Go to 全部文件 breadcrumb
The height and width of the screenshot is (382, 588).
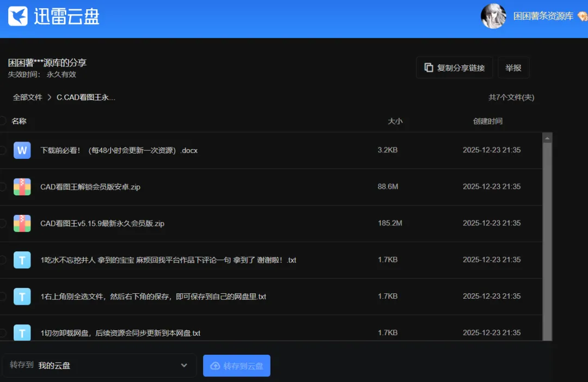click(x=27, y=97)
